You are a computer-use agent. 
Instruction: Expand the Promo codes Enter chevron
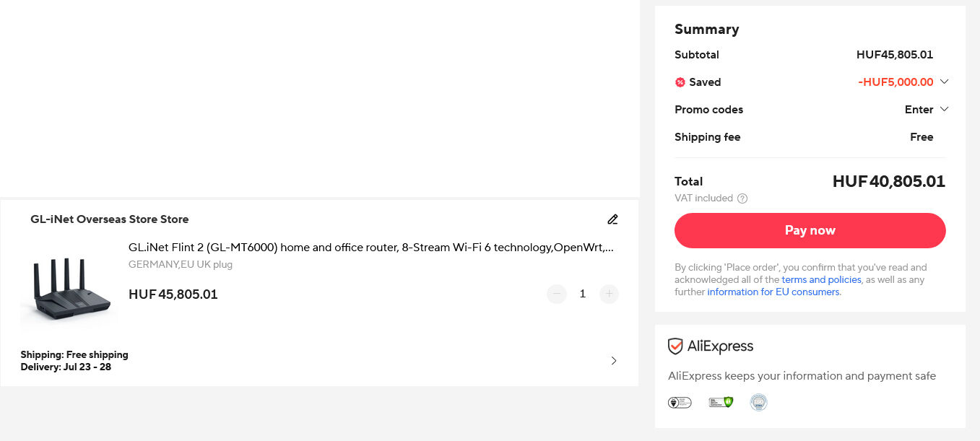click(x=943, y=110)
